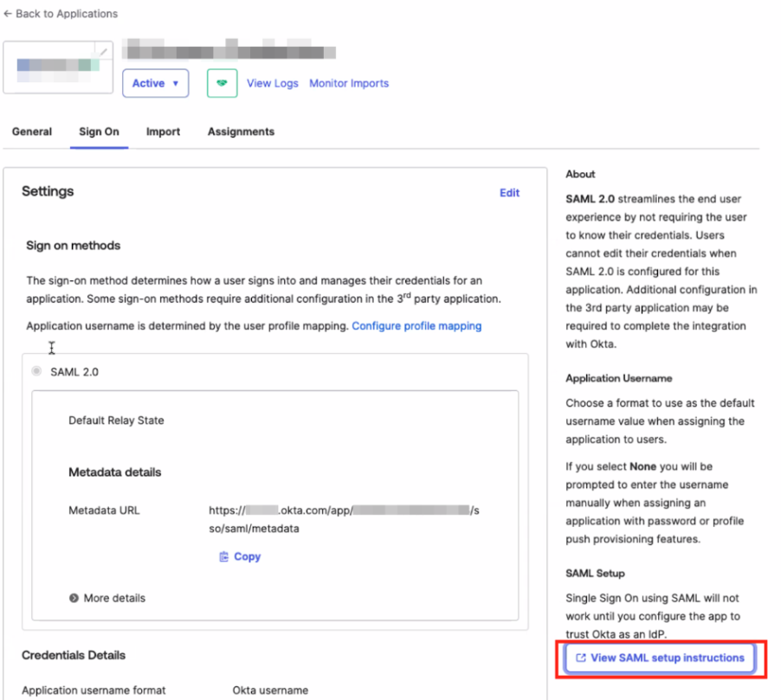This screenshot has height=700, width=781.
Task: Click 'Okta username' value
Action: pos(270,690)
